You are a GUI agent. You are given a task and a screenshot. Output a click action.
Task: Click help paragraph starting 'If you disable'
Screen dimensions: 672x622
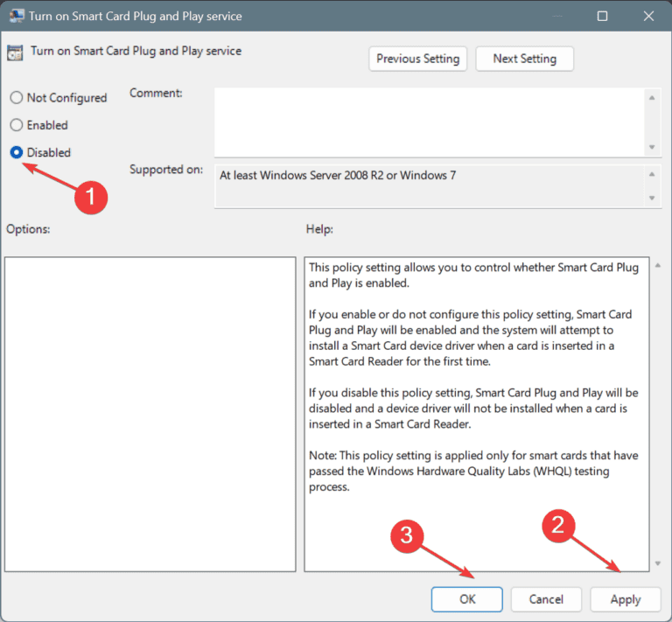click(x=473, y=409)
